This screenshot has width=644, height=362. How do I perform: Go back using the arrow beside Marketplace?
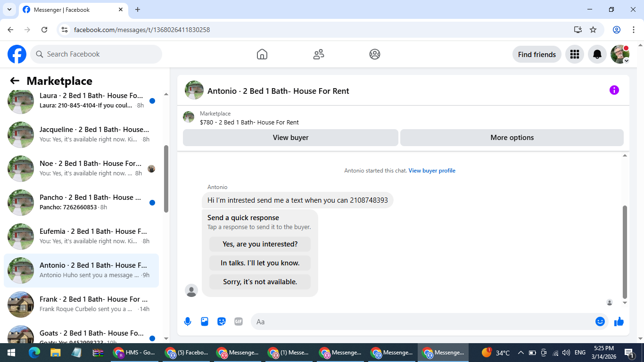coord(15,81)
